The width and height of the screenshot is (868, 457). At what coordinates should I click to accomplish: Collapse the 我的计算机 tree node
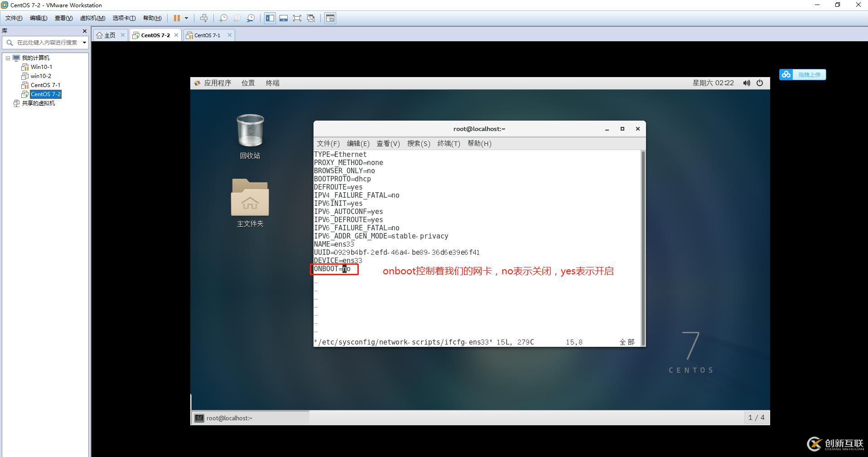(8, 58)
